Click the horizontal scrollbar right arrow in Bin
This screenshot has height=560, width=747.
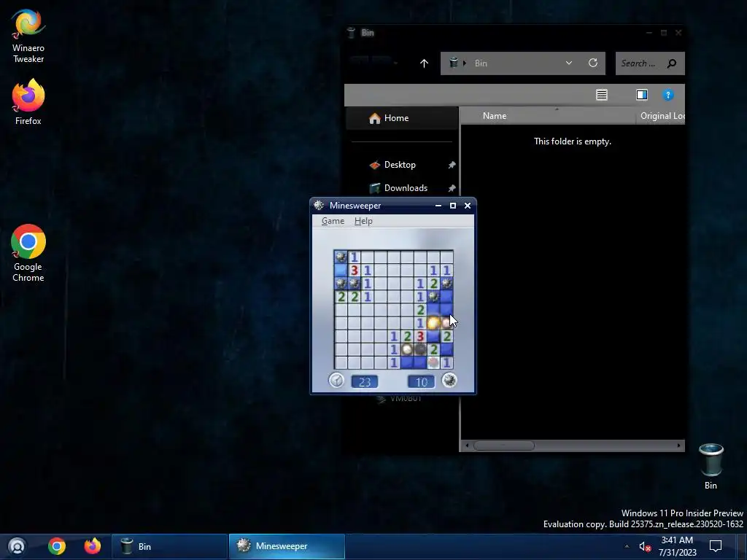(679, 446)
